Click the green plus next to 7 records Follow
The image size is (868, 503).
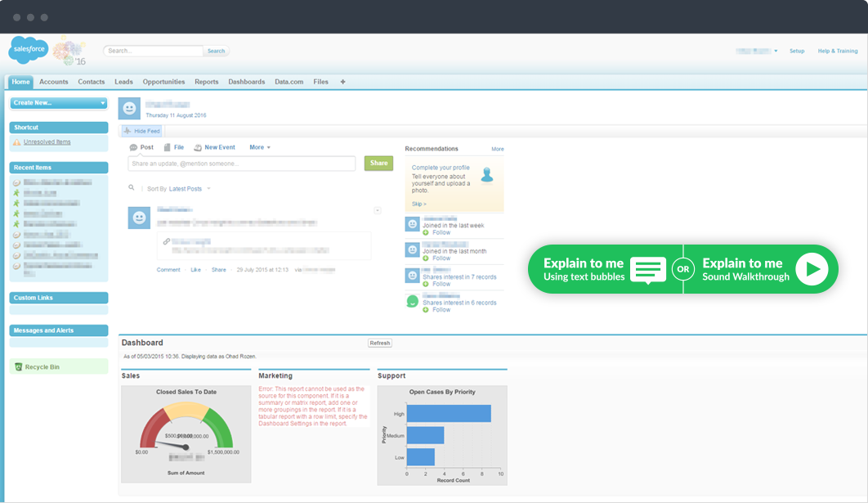tap(426, 284)
